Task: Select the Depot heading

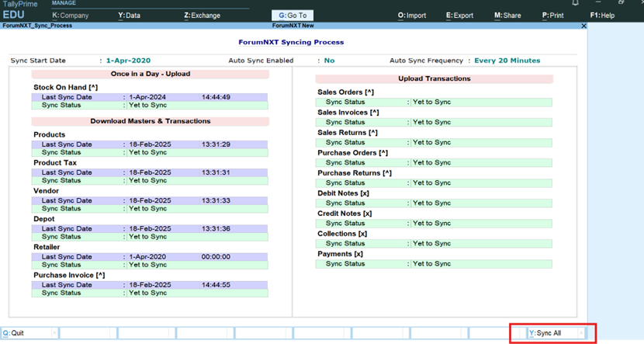Action: pyautogui.click(x=44, y=219)
